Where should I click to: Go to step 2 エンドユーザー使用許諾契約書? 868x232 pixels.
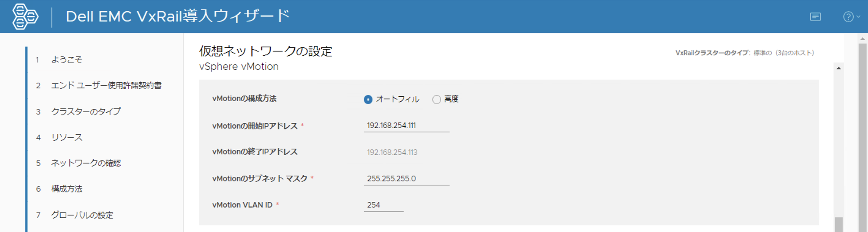click(106, 85)
